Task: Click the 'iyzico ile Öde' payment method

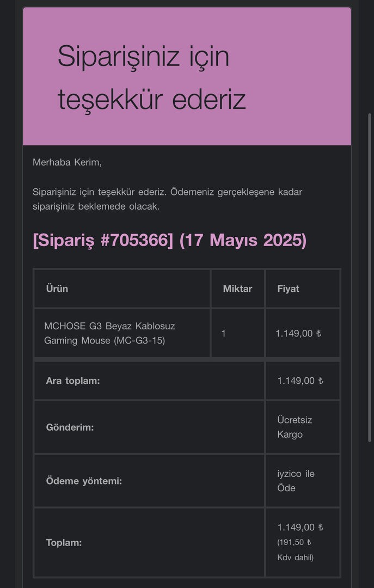Action: pos(296,481)
